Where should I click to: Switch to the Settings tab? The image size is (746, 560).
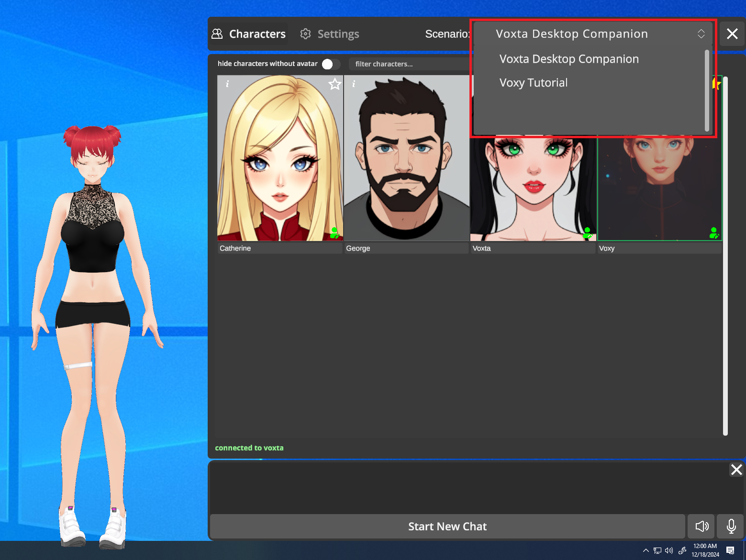(330, 34)
